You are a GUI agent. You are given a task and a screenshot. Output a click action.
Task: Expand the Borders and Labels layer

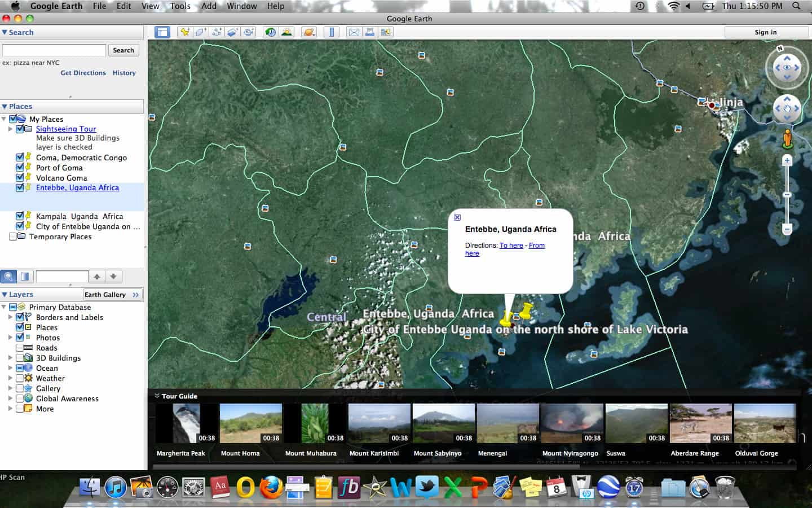[10, 317]
